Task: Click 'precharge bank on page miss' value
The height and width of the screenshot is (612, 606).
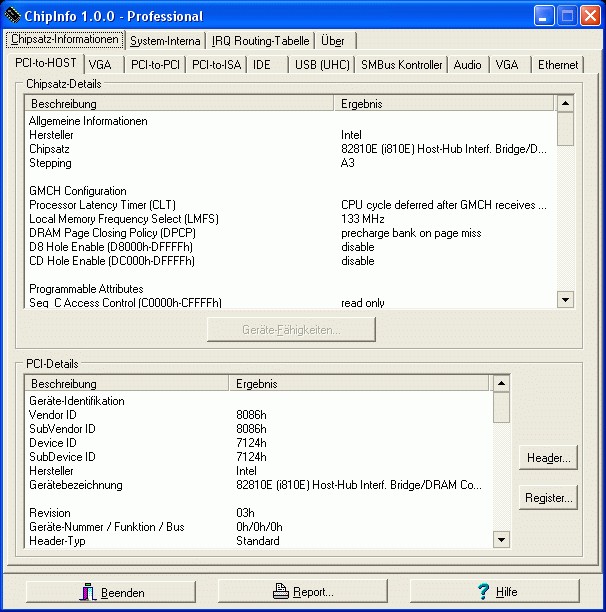Action: click(x=411, y=233)
